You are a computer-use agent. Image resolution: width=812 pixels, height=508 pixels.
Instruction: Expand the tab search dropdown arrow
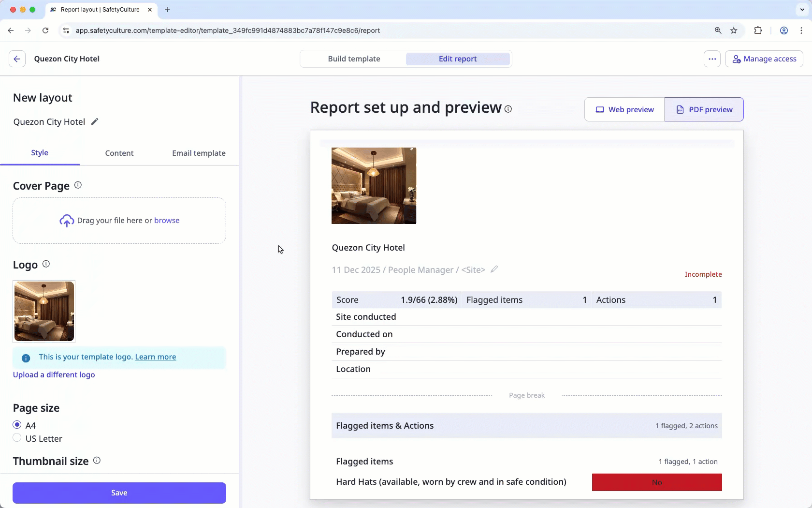coord(802,10)
